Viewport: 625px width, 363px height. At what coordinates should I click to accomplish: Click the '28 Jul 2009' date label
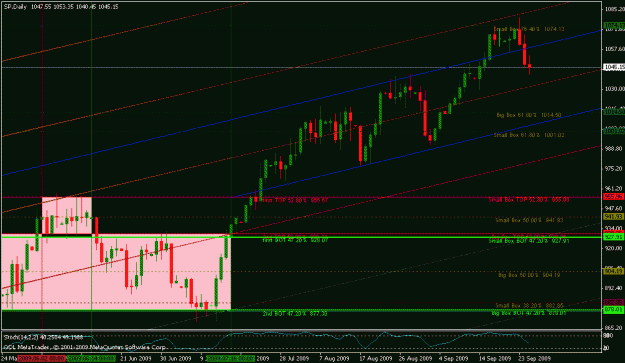pos(295,359)
